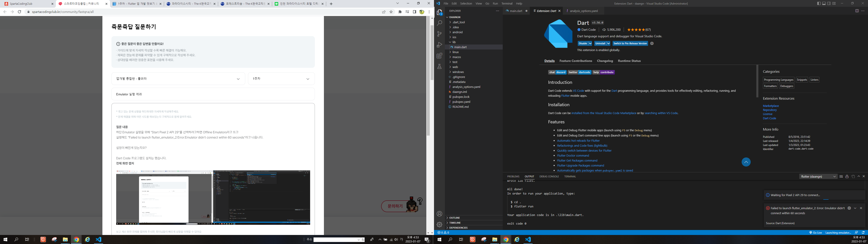The width and height of the screenshot is (868, 244).
Task: Click Switch to Pre-Release Version button
Action: tap(630, 43)
